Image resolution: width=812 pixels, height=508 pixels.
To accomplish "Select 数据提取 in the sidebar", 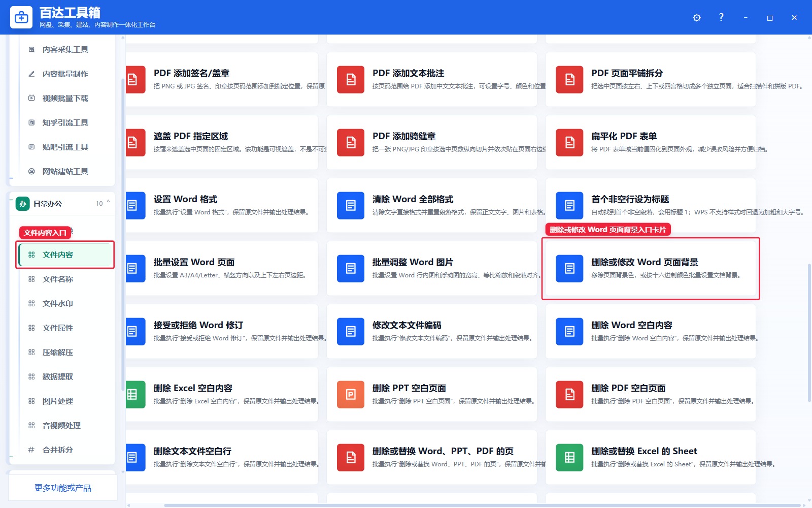I will [x=65, y=376].
